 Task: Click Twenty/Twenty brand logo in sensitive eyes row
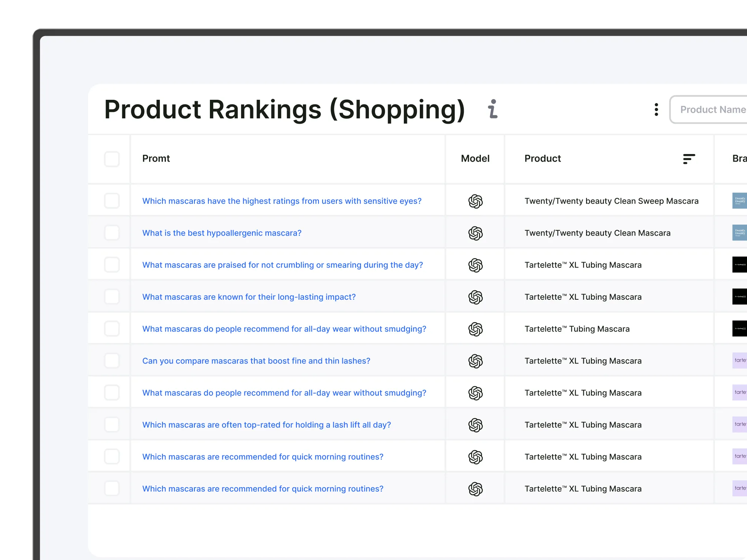click(739, 201)
